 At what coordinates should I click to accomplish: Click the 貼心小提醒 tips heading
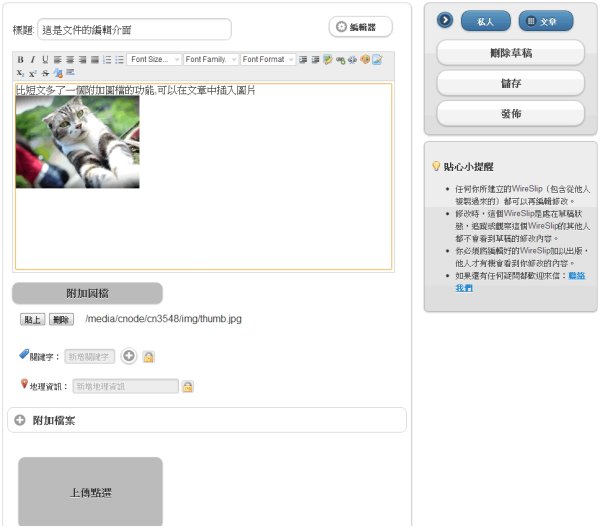(468, 167)
